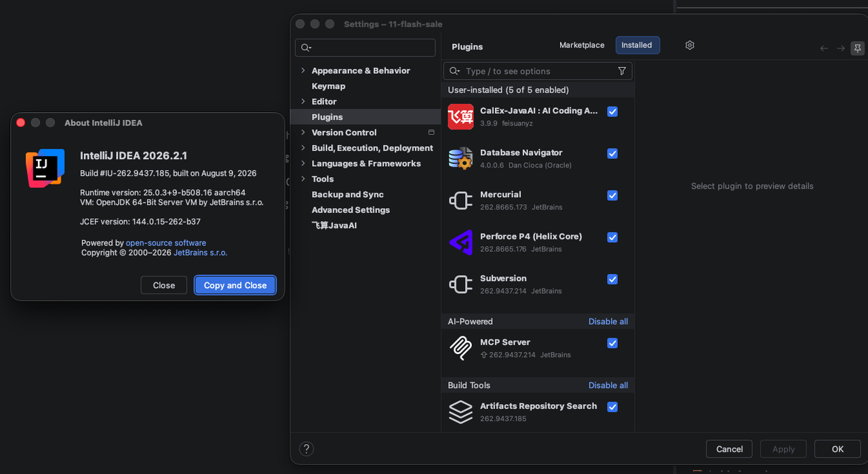Viewport: 868px width, 474px height.
Task: Navigate back with the left arrow
Action: (824, 48)
